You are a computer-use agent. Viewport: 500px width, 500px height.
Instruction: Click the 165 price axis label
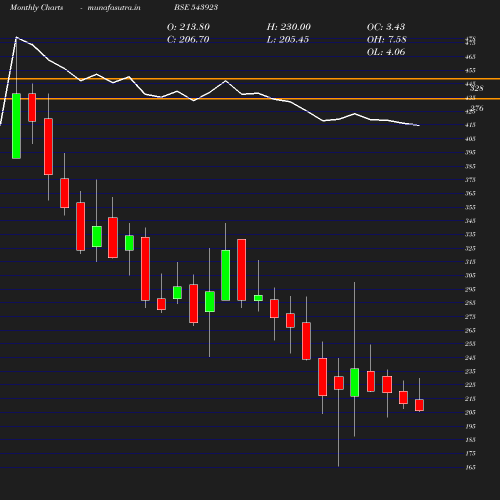[x=470, y=467]
